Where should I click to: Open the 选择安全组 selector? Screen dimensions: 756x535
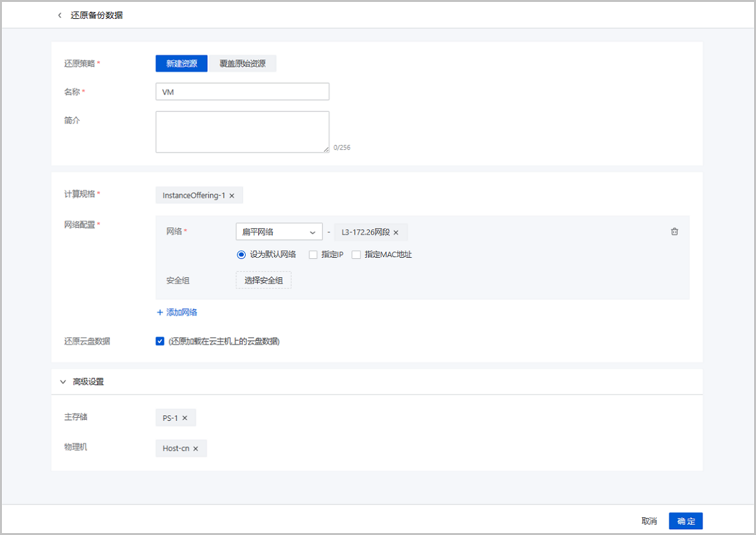coord(263,280)
